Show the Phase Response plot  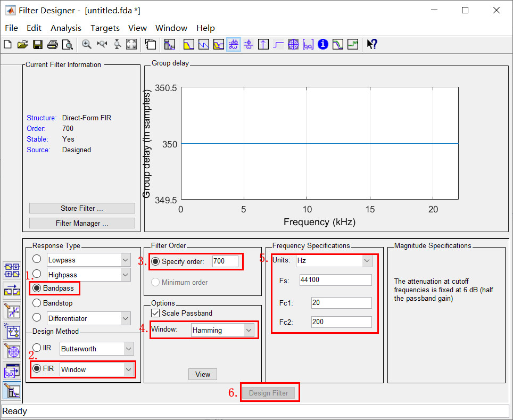[204, 44]
